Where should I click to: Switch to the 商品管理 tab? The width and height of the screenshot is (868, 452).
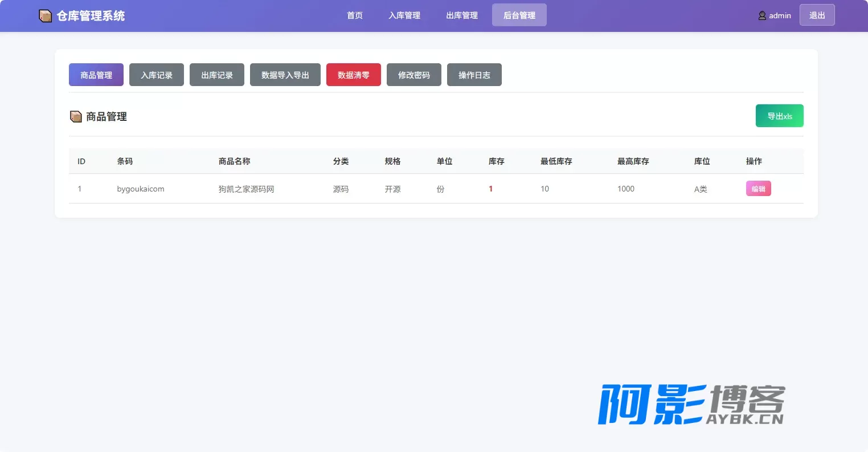[x=96, y=75]
